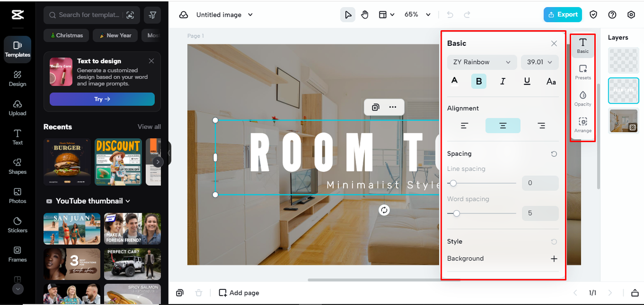644x305 pixels.
Task: Select the New Year template tag
Action: pyautogui.click(x=116, y=36)
